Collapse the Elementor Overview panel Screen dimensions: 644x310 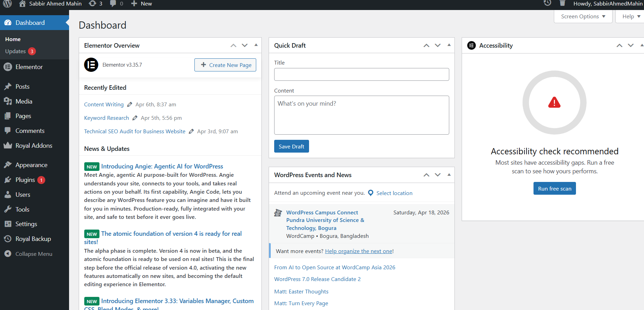[x=256, y=45]
